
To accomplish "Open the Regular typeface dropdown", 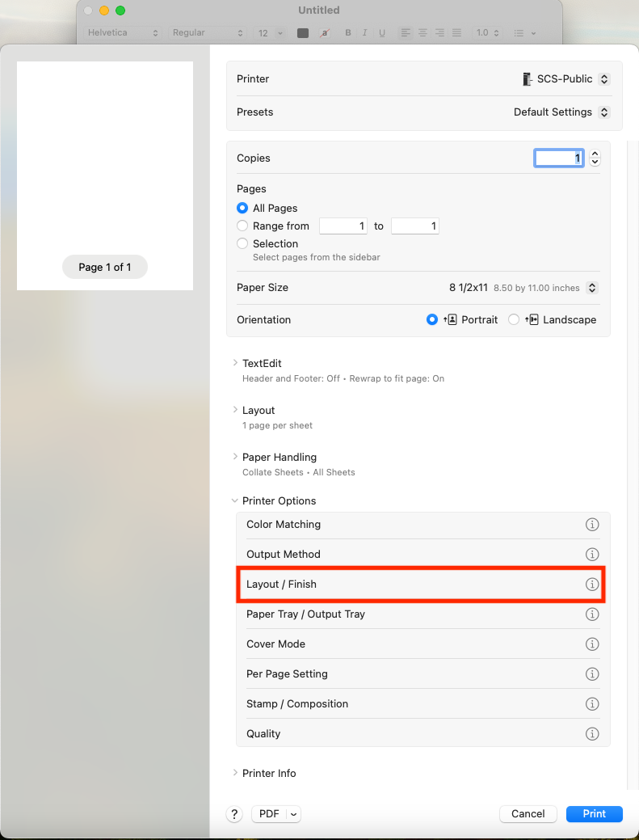I will click(208, 32).
